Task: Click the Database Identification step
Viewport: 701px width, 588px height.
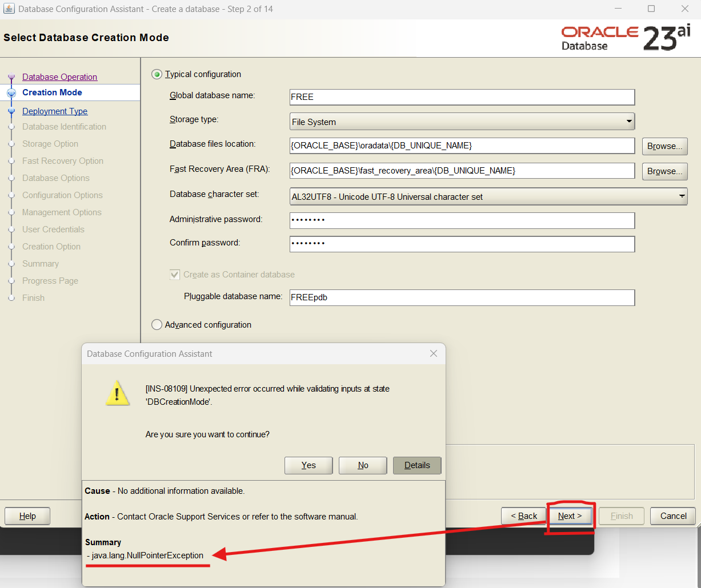Action: click(x=64, y=127)
